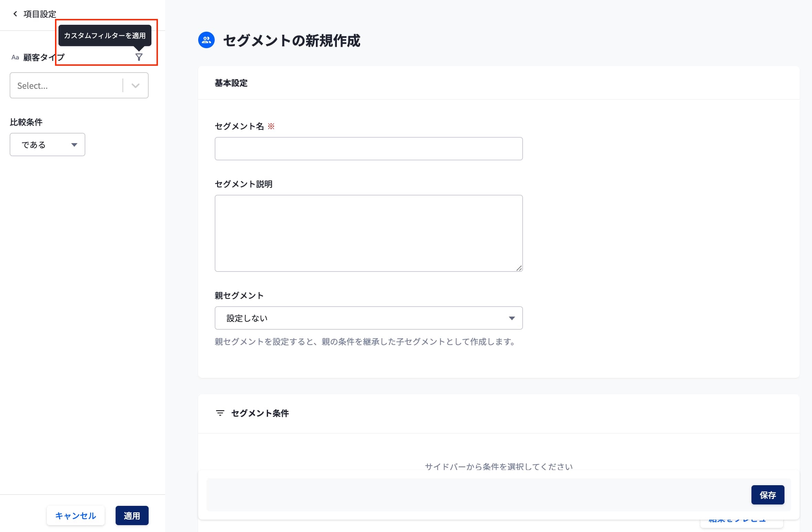812x532 pixels.
Task: Click the 項目設定 back label
Action: [40, 14]
